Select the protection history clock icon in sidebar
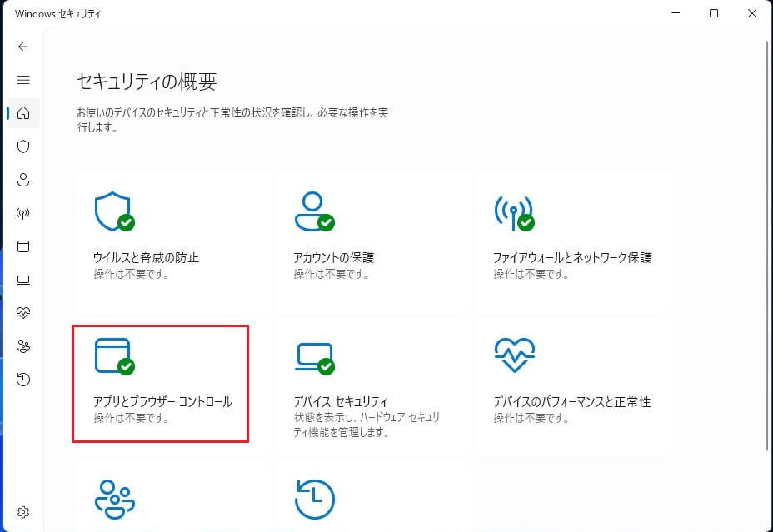Screen dimensions: 773x532 pyautogui.click(x=23, y=379)
